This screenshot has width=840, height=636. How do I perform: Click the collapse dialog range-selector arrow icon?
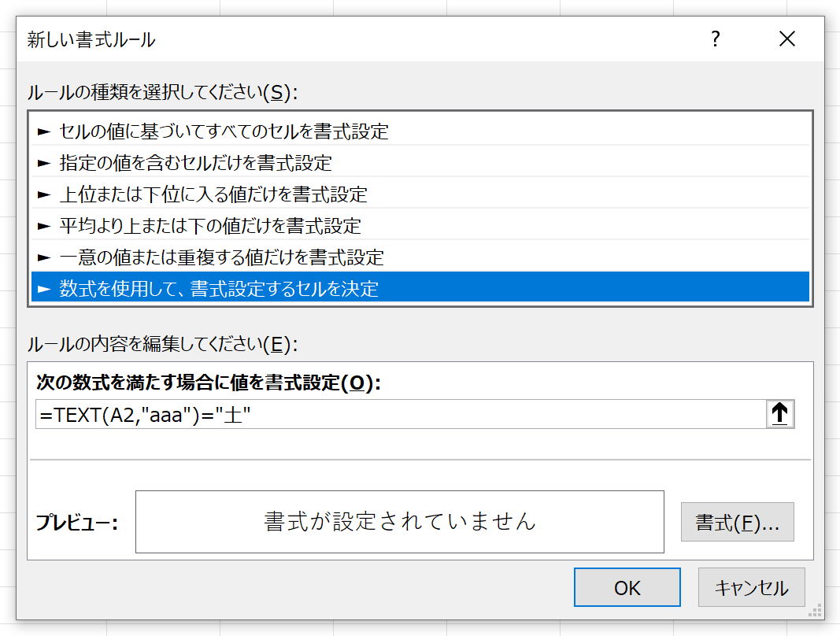(780, 414)
